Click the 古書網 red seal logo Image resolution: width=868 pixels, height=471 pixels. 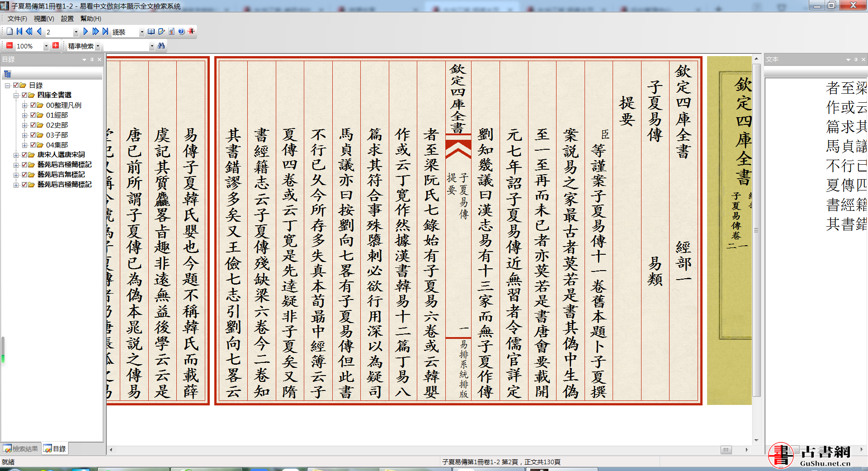(x=781, y=455)
